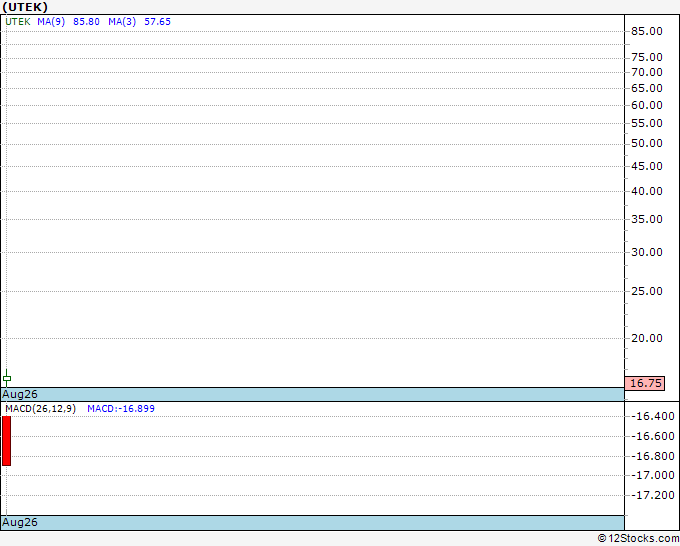Click the 85.00 price axis label
Screen dimensions: 680x546
click(x=647, y=31)
